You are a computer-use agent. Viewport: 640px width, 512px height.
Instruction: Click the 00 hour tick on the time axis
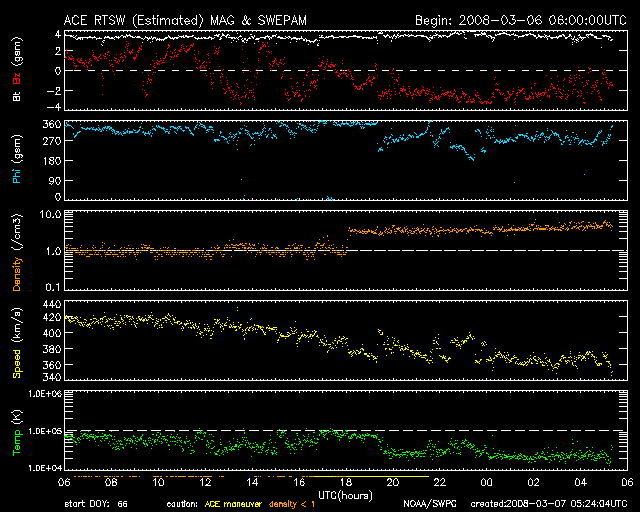point(486,482)
